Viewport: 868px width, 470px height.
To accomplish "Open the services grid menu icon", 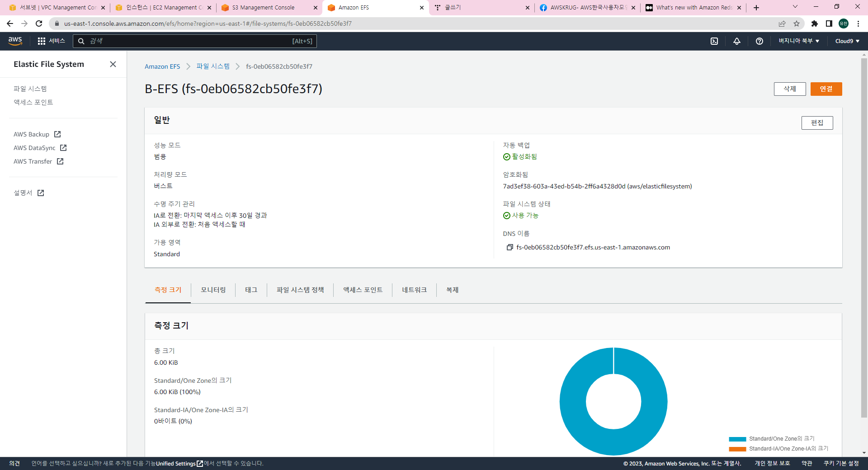I will coord(42,41).
